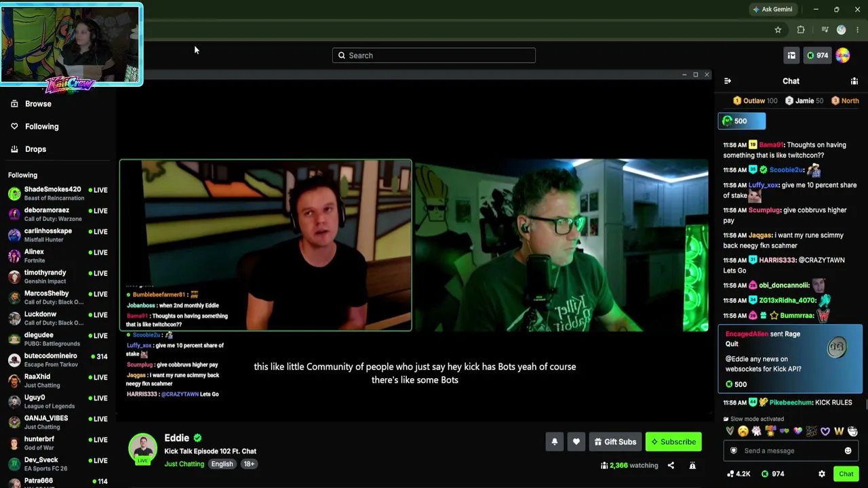Go to carlinhosskape's channel
Image resolution: width=868 pixels, height=488 pixels.
[58, 235]
